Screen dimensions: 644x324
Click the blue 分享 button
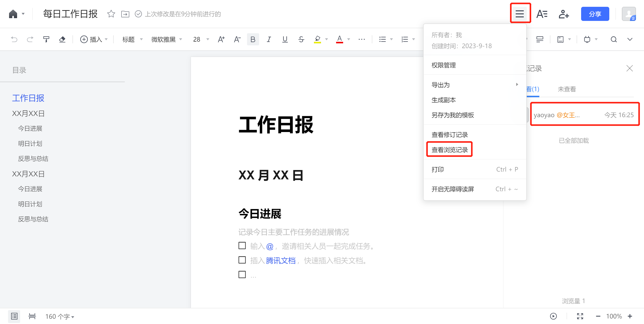(x=595, y=14)
